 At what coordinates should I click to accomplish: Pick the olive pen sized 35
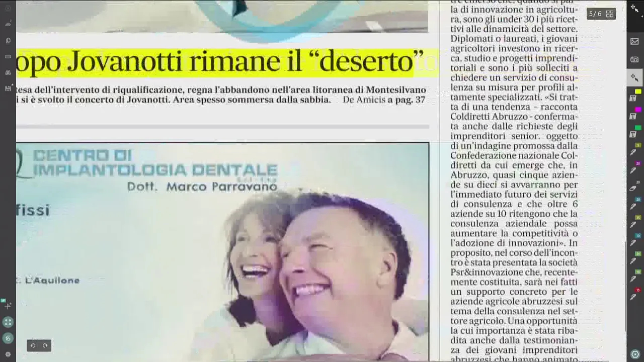click(x=634, y=223)
